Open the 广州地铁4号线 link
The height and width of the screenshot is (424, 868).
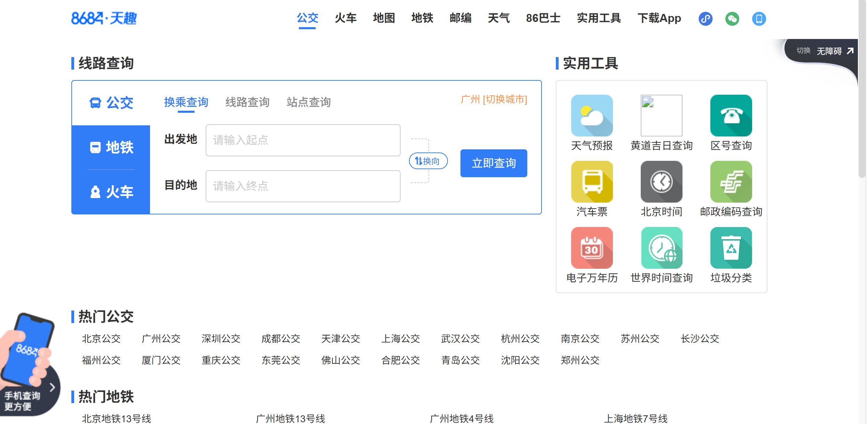pyautogui.click(x=462, y=418)
